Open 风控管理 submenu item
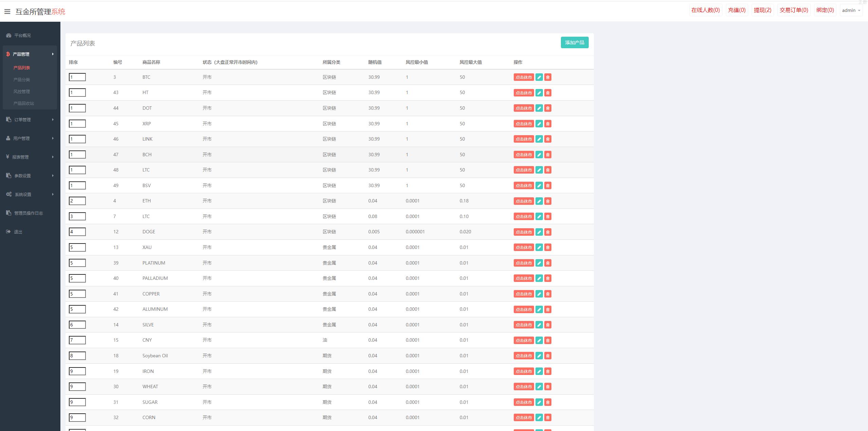868x431 pixels. 22,91
